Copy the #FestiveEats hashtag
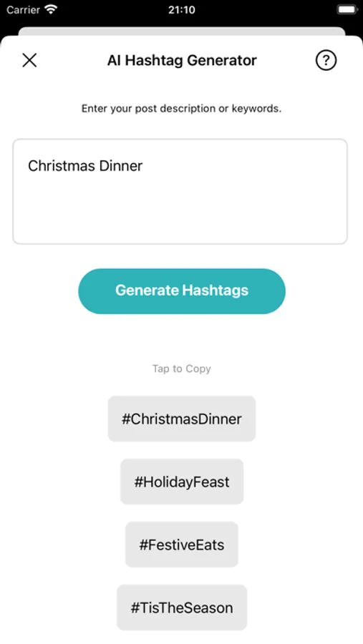 pyautogui.click(x=182, y=545)
